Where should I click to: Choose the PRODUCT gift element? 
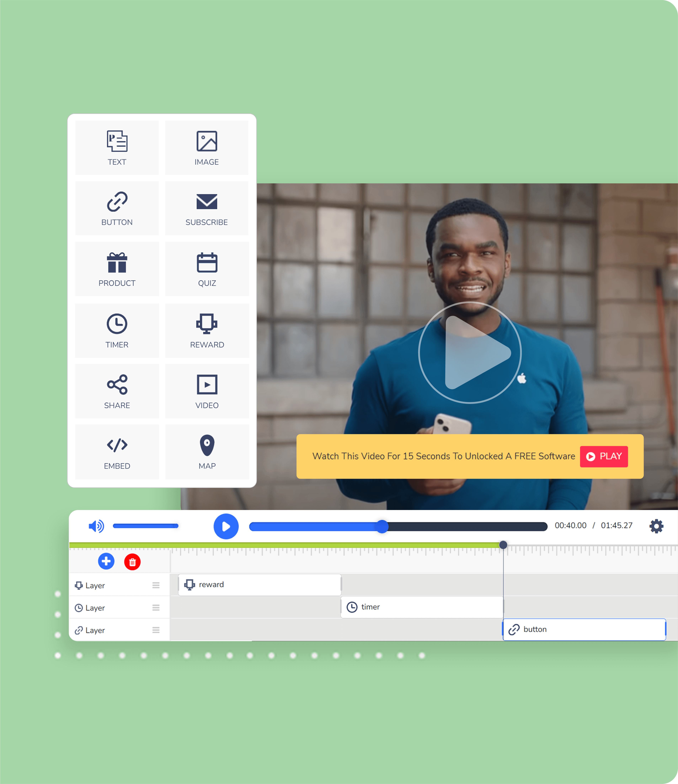117,269
